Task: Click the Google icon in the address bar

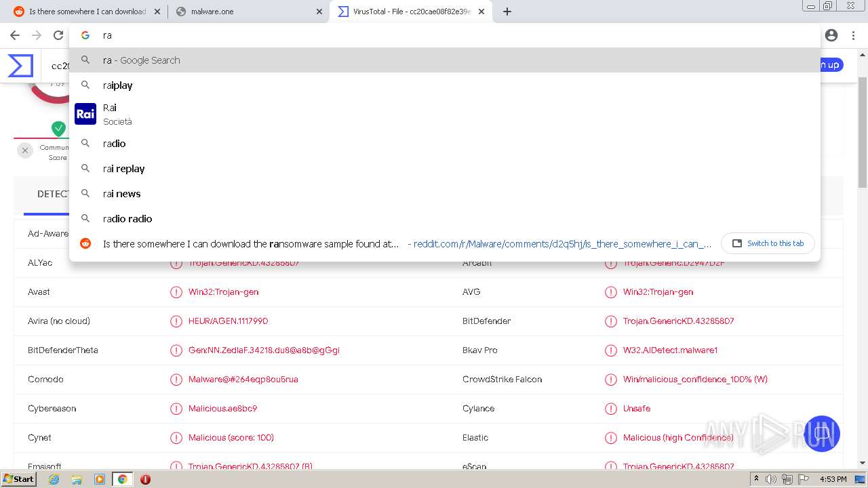Action: [85, 35]
